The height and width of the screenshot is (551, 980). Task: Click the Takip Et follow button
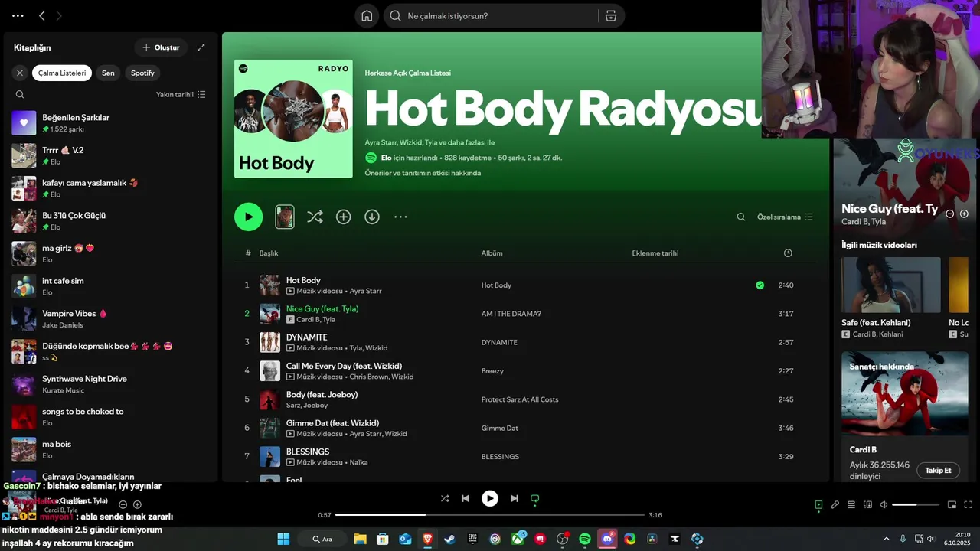point(938,471)
